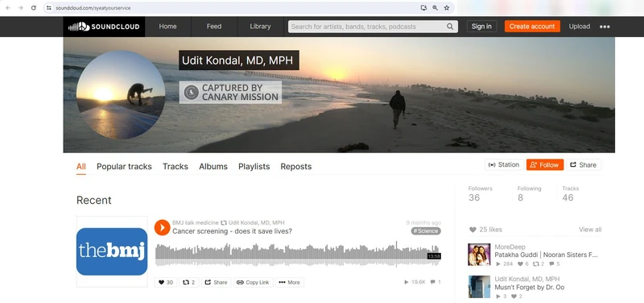This screenshot has width=644, height=303.
Task: Open the Library page
Action: (260, 27)
